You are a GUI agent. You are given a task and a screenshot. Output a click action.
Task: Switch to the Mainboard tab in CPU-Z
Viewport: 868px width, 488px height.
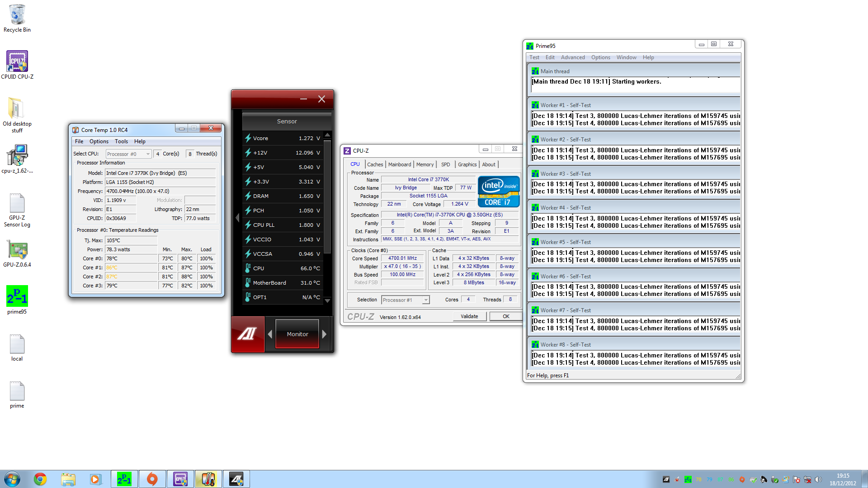click(x=400, y=164)
